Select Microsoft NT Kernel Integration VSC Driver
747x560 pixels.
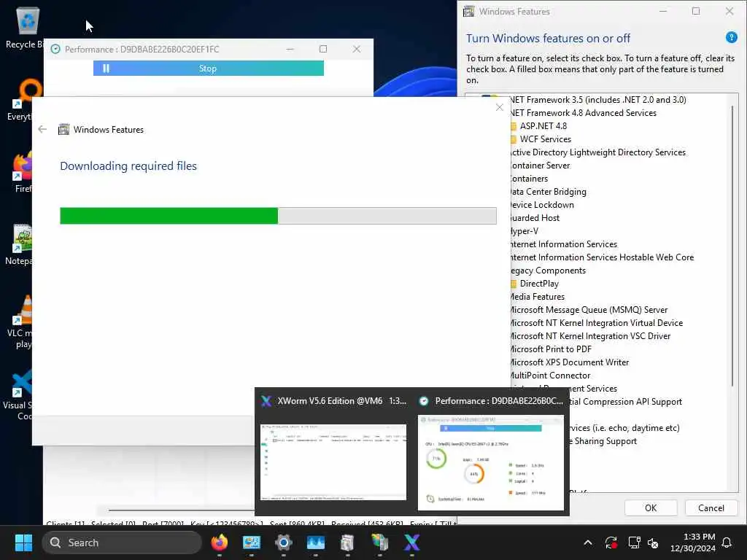click(x=589, y=336)
